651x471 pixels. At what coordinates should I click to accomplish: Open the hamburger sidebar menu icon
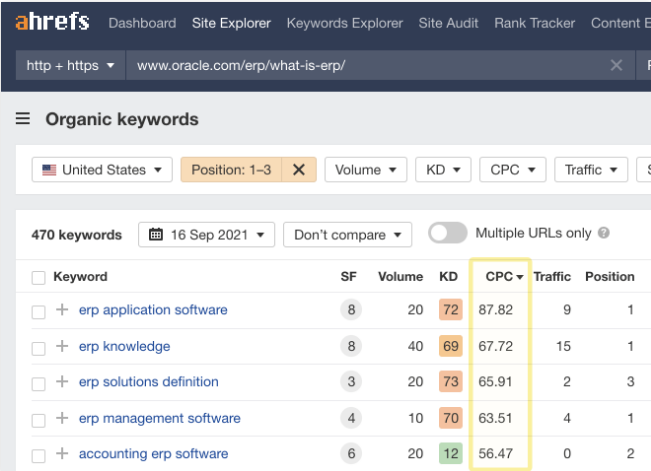click(x=23, y=119)
